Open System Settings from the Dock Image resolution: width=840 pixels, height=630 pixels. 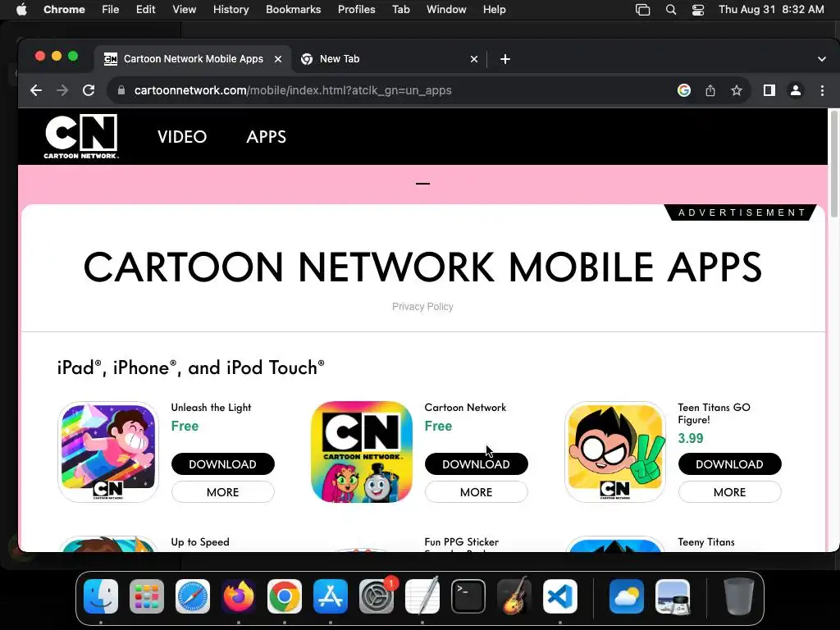pos(377,596)
